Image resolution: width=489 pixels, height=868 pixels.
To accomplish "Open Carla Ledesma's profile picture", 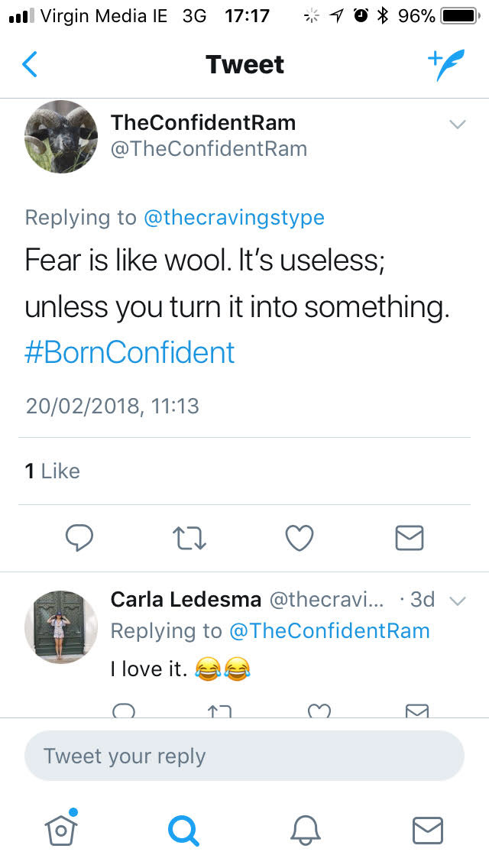I will [61, 627].
